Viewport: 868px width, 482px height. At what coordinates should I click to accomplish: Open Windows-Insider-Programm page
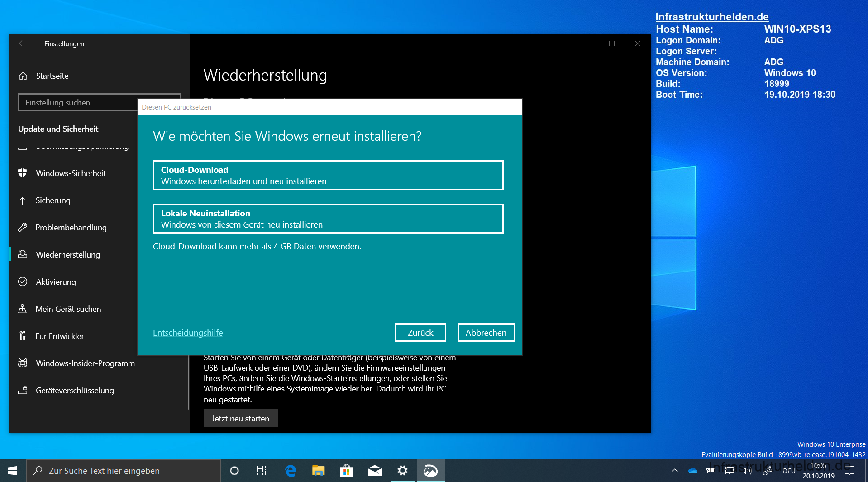85,363
